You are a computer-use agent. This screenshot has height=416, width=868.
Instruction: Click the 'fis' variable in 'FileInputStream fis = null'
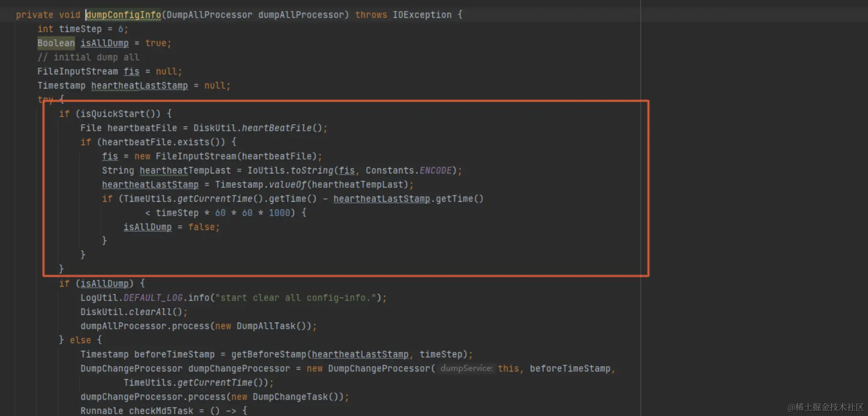click(131, 71)
